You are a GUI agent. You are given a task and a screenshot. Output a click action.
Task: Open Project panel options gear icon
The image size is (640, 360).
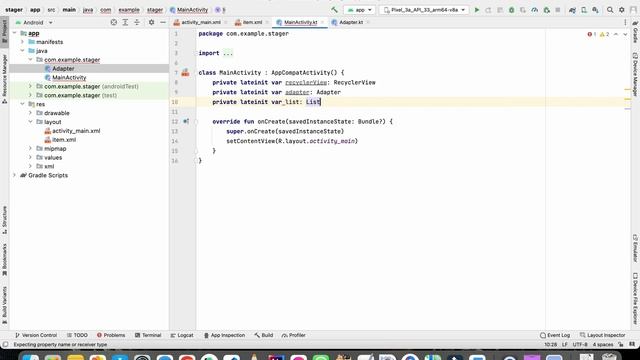(x=151, y=22)
